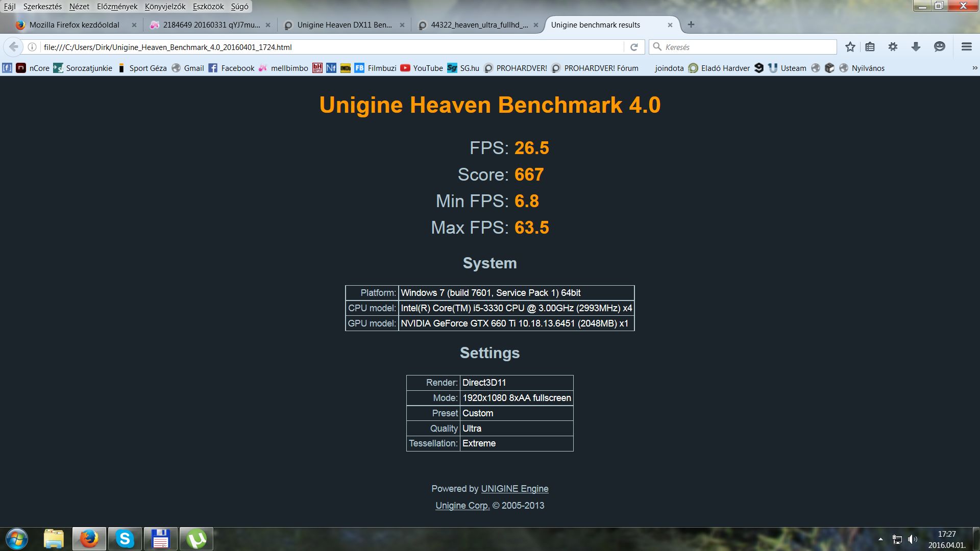Switch to 44322_heaven_ultra_fullhd tab

479,24
